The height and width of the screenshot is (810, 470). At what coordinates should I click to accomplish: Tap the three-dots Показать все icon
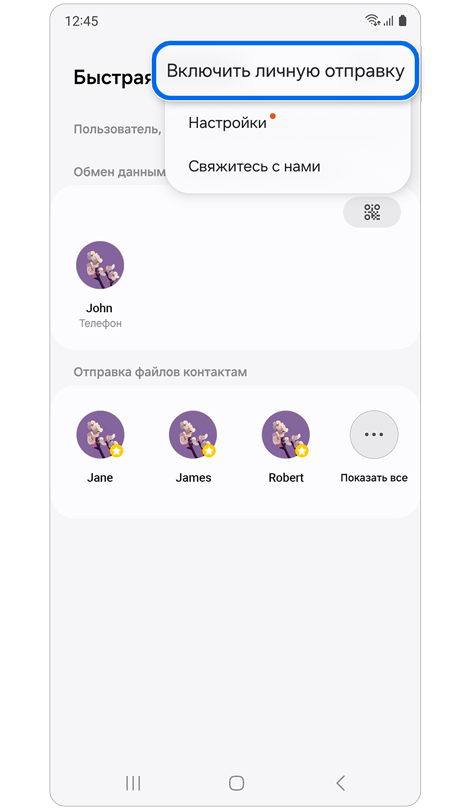pos(374,434)
